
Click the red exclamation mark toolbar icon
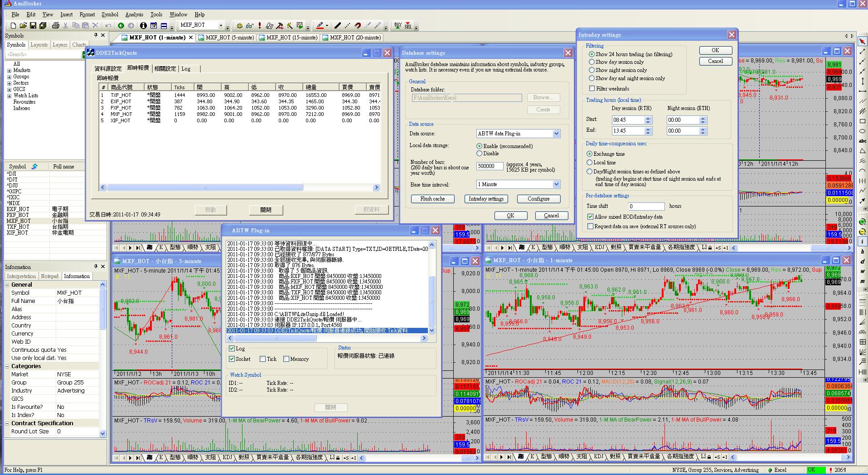(x=259, y=25)
